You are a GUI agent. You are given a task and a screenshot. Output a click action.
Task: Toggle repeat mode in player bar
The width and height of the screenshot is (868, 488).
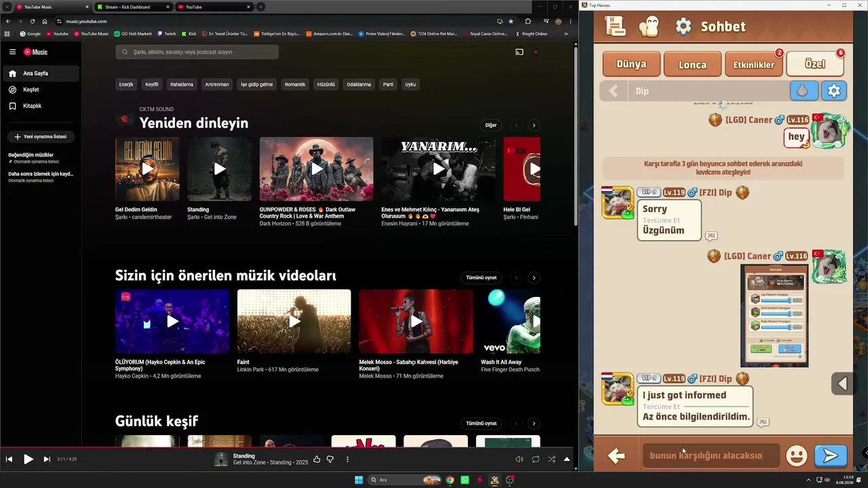(x=536, y=459)
